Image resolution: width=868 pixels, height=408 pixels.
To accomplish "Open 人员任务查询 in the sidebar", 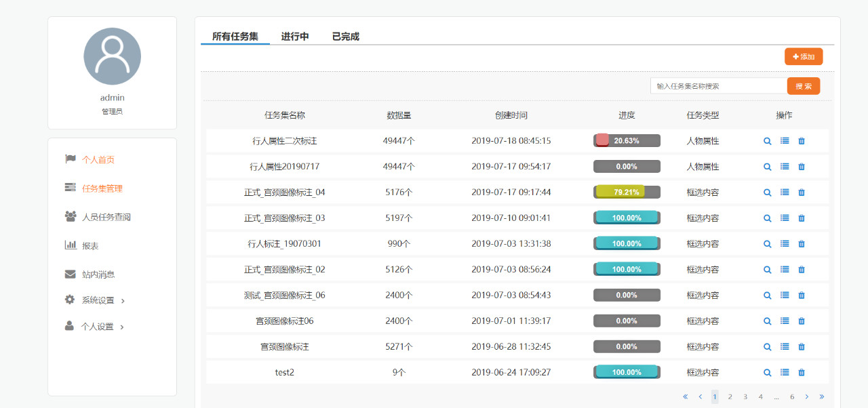I will pyautogui.click(x=106, y=217).
